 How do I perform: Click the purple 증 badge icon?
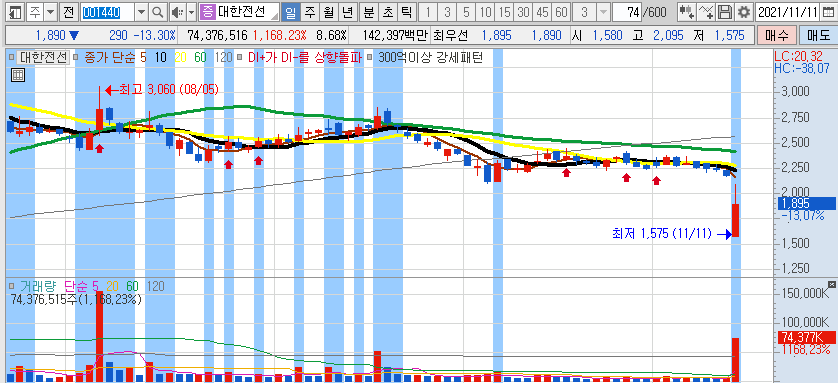tap(208, 12)
